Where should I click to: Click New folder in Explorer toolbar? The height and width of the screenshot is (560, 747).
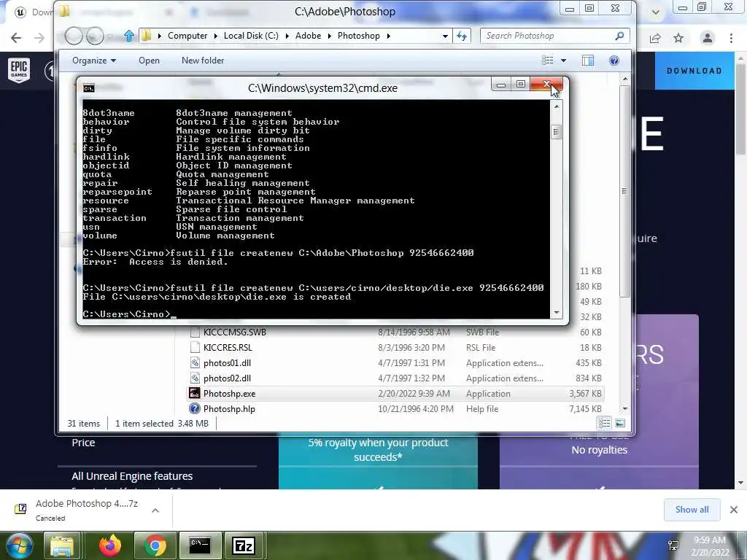[203, 61]
